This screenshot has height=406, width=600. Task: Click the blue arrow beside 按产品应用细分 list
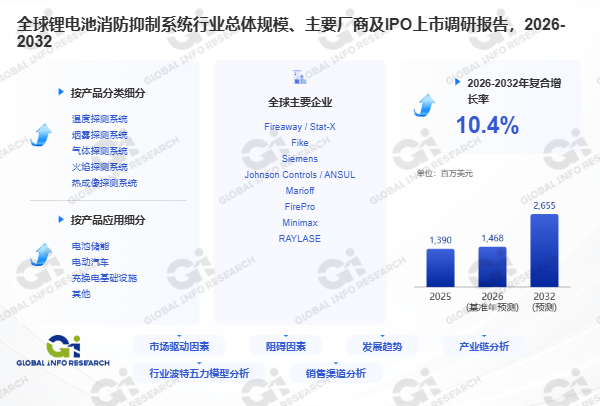pos(41,254)
